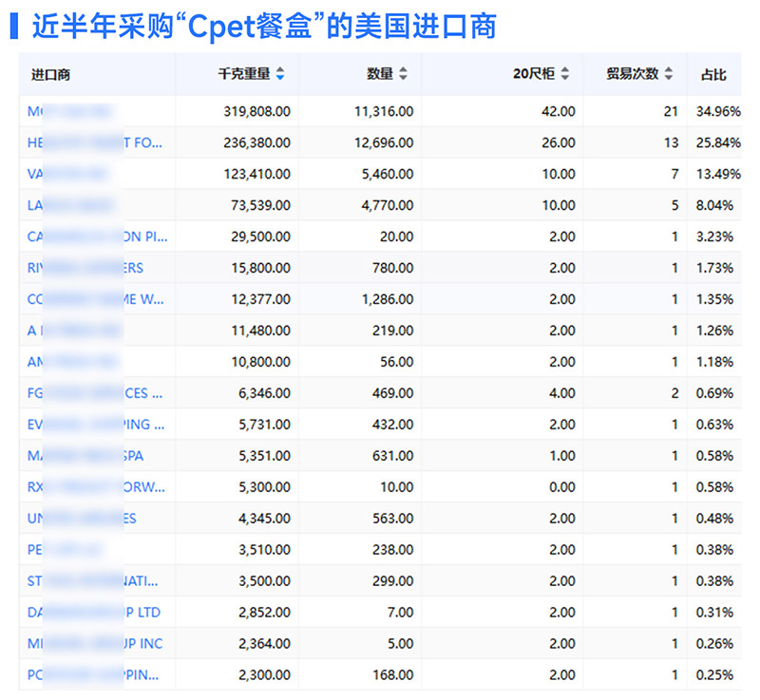
Task: Open importer link starting with ST
Action: pos(92,581)
